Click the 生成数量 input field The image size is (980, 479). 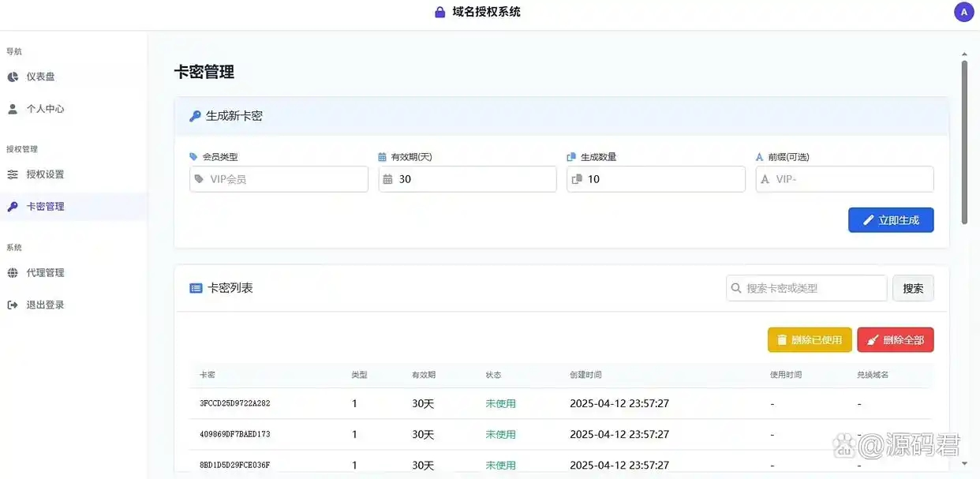[x=656, y=179]
